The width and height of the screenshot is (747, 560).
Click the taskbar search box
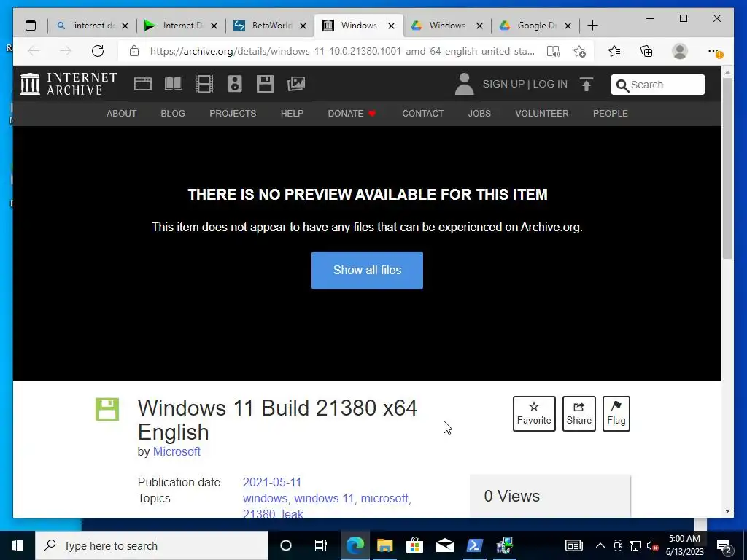coord(152,545)
